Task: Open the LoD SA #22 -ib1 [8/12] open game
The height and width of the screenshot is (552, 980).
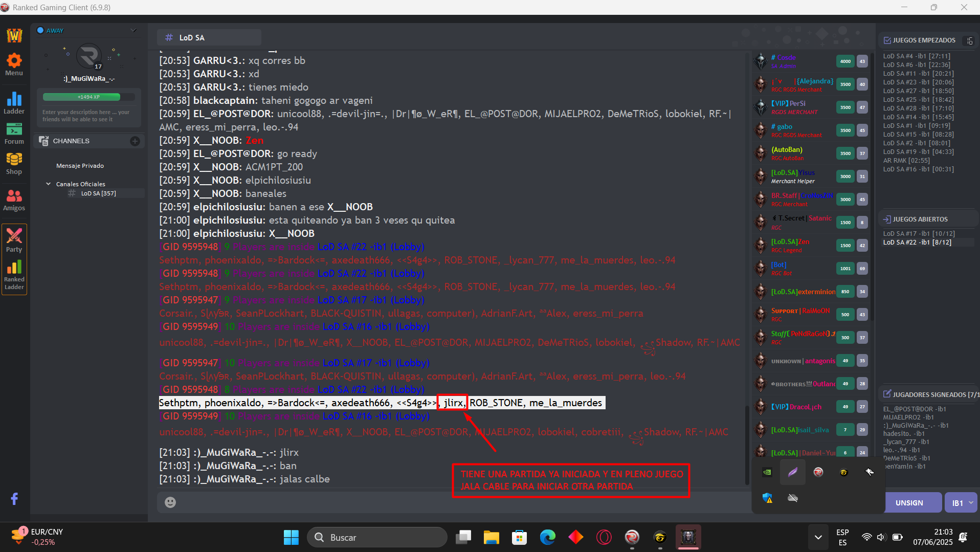Action: click(917, 242)
